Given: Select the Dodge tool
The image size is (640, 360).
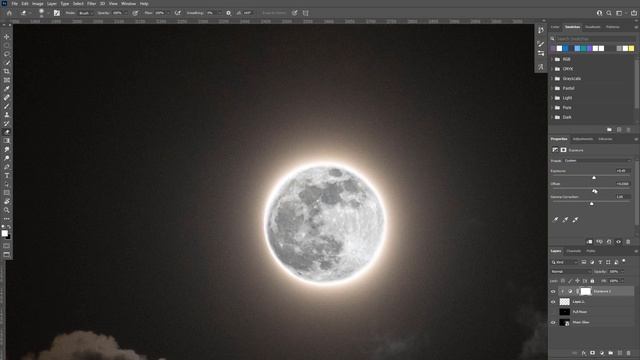Looking at the screenshot, I should pos(7,158).
